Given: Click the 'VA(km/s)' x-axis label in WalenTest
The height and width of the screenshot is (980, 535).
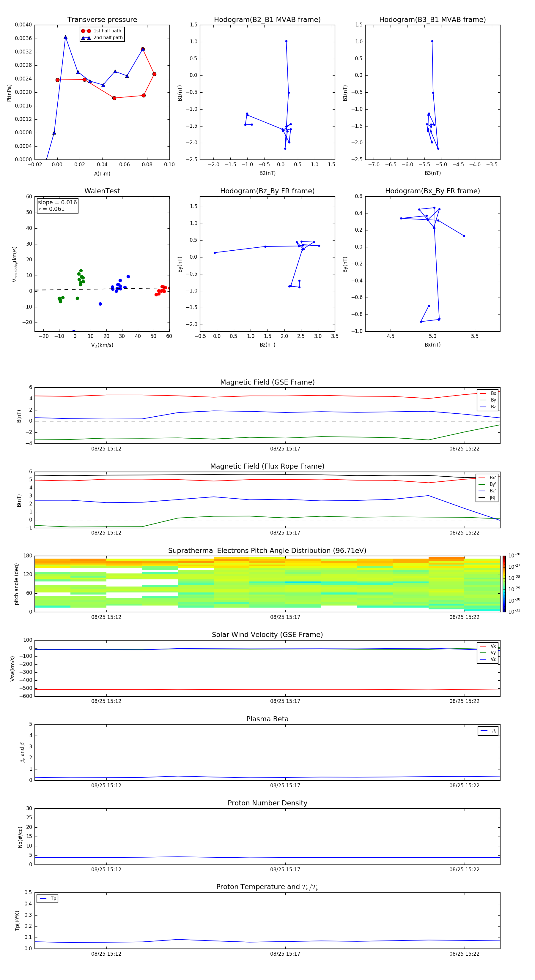Looking at the screenshot, I should coord(102,345).
